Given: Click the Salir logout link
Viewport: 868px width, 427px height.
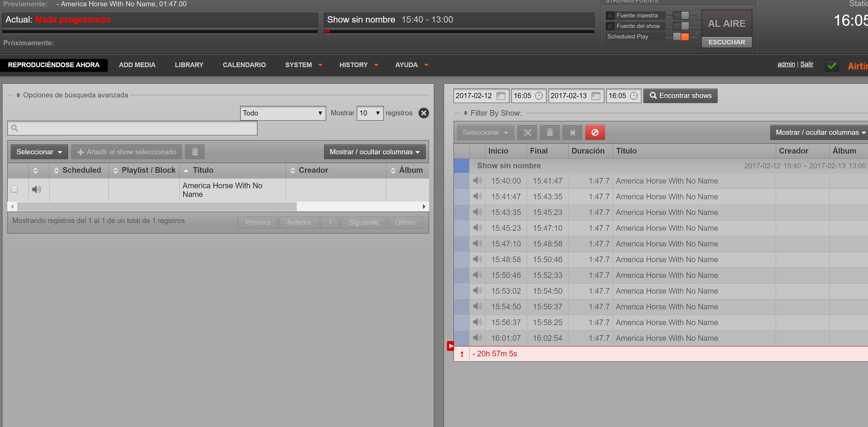Looking at the screenshot, I should pos(806,64).
